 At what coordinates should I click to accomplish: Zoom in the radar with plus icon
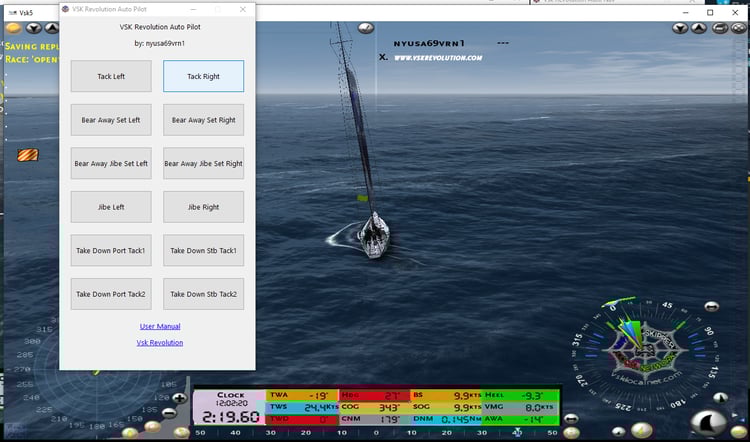click(x=179, y=398)
